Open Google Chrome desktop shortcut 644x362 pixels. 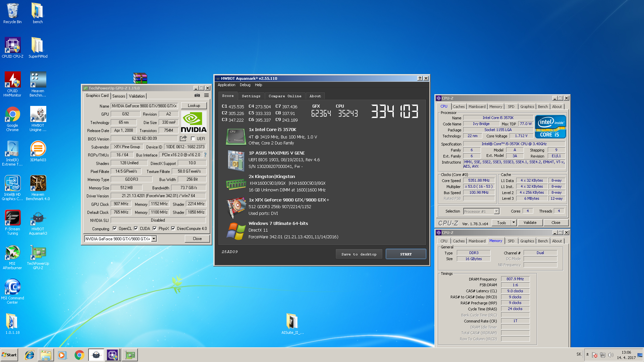[12, 119]
